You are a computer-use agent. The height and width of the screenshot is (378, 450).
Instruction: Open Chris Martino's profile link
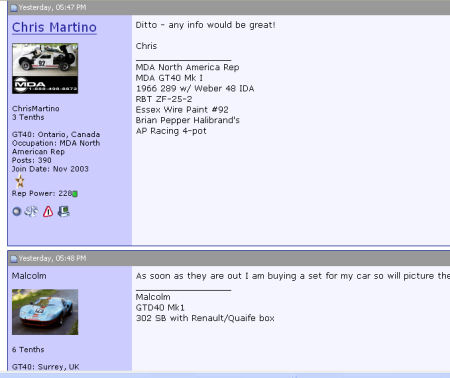(54, 27)
